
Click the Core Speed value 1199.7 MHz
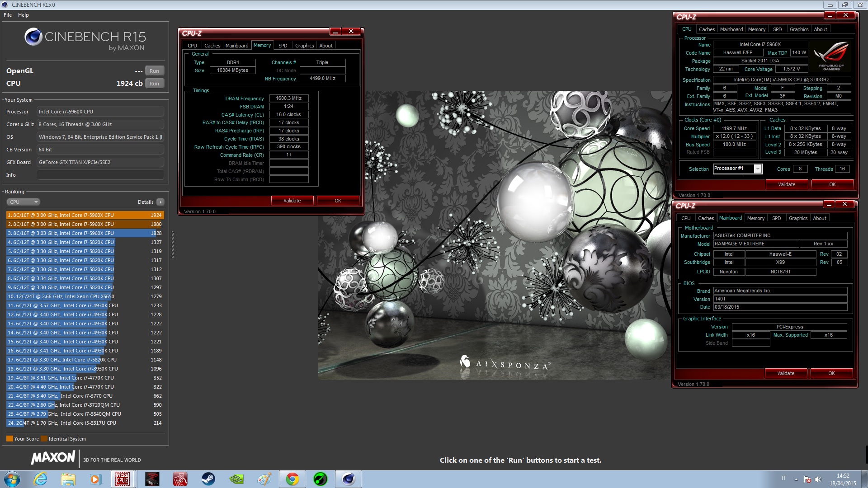[x=734, y=128]
